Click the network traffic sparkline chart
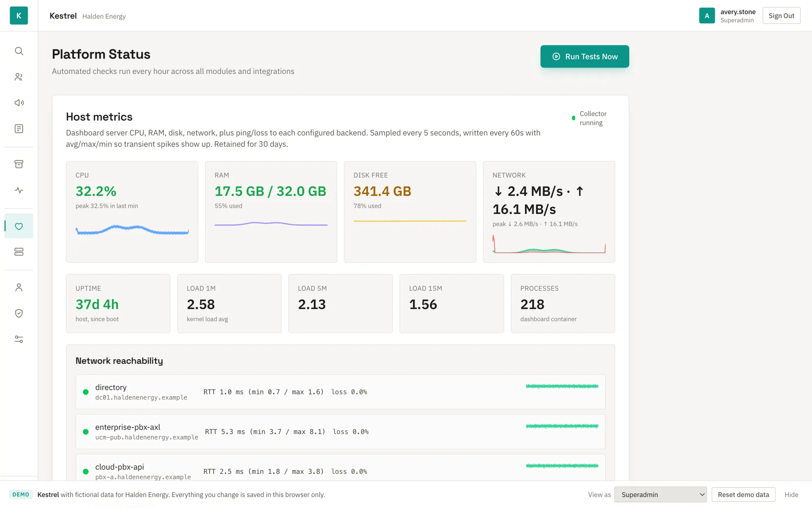The image size is (812, 508). click(549, 244)
